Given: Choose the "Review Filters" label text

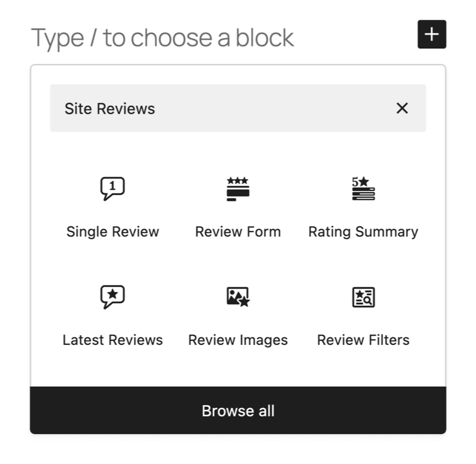Looking at the screenshot, I should (363, 340).
